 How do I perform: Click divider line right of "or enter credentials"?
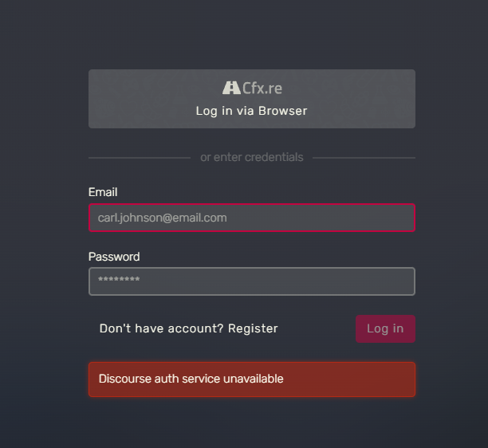(364, 158)
